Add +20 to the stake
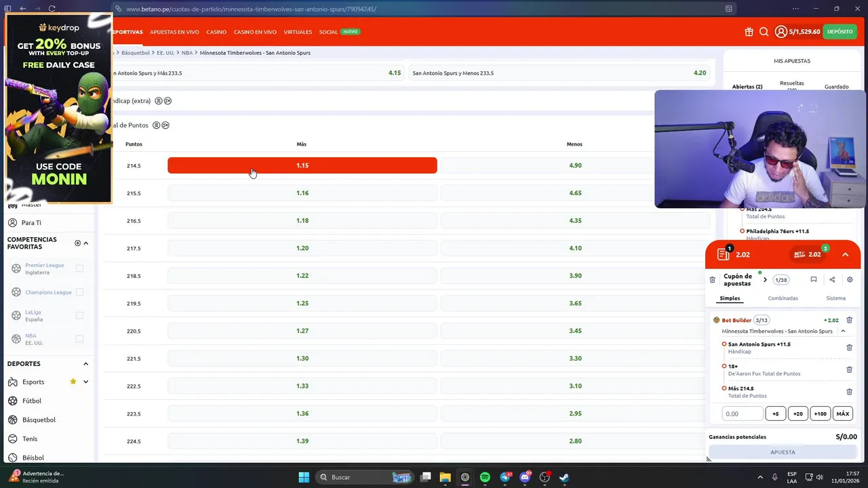The image size is (868, 488). 797,413
